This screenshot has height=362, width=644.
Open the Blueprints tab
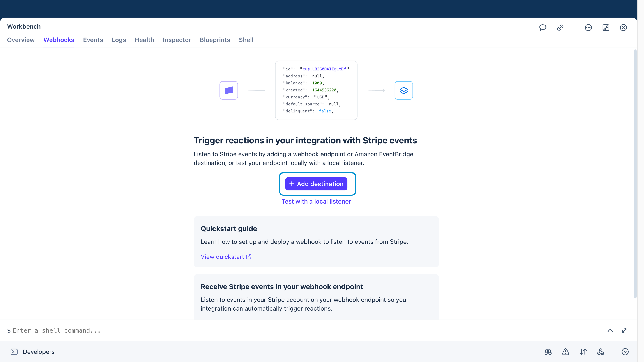point(215,40)
